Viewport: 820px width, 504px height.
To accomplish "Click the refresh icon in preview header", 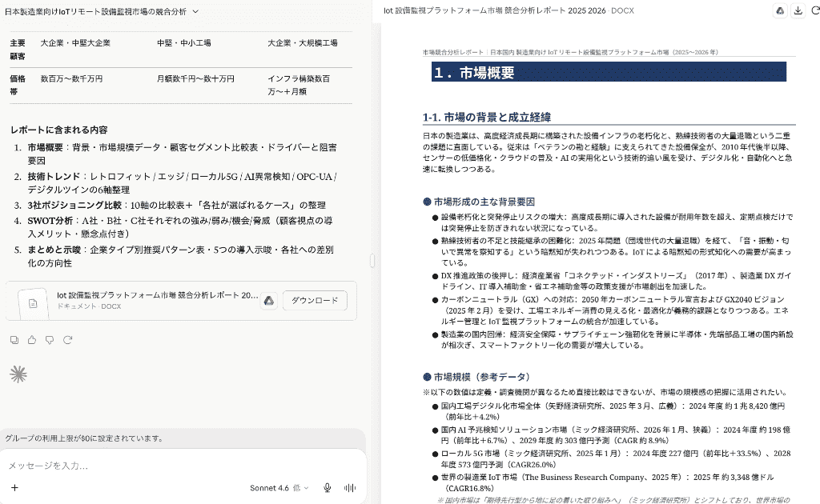I will coord(815,10).
